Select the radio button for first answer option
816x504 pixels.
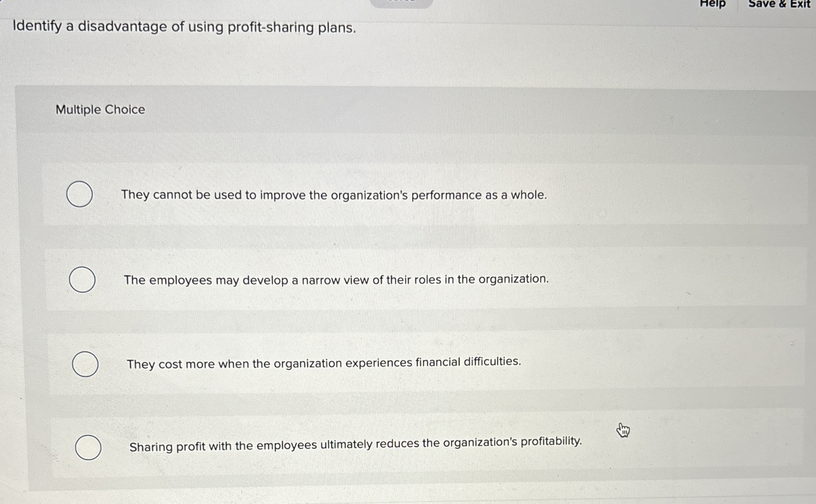(79, 194)
